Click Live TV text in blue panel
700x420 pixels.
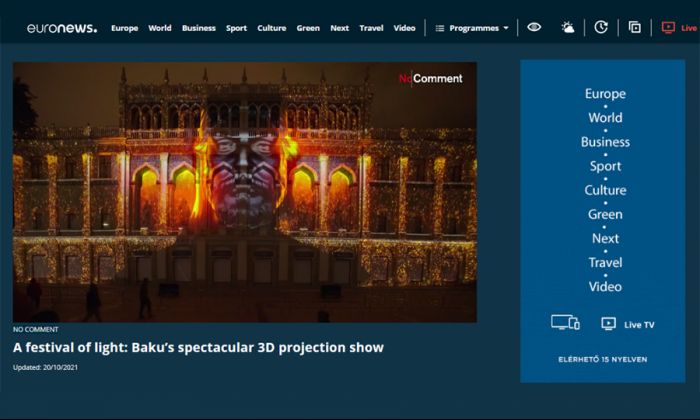pyautogui.click(x=639, y=325)
